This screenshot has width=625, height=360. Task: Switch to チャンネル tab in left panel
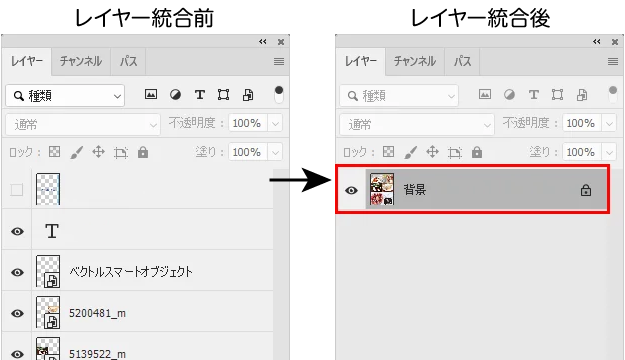(x=81, y=61)
